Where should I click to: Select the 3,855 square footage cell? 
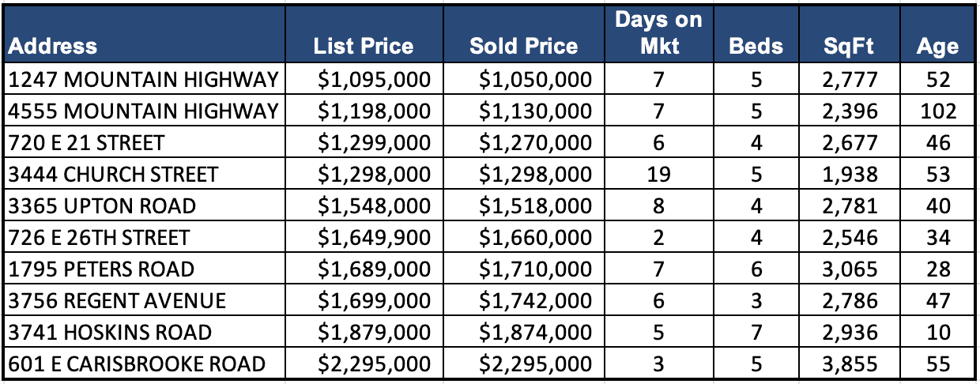tap(848, 363)
